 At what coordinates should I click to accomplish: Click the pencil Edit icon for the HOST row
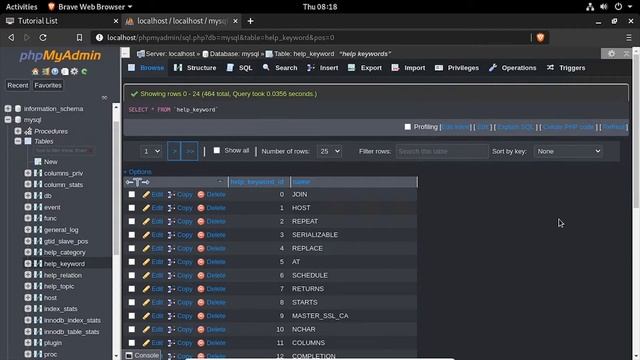pos(146,208)
